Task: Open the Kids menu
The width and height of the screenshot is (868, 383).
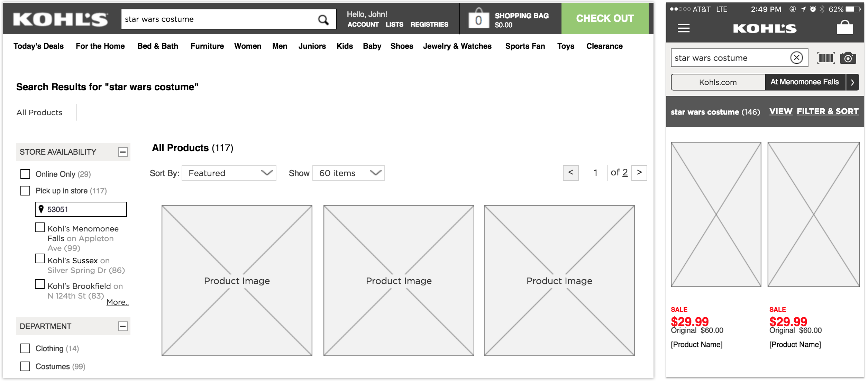Action: tap(345, 46)
